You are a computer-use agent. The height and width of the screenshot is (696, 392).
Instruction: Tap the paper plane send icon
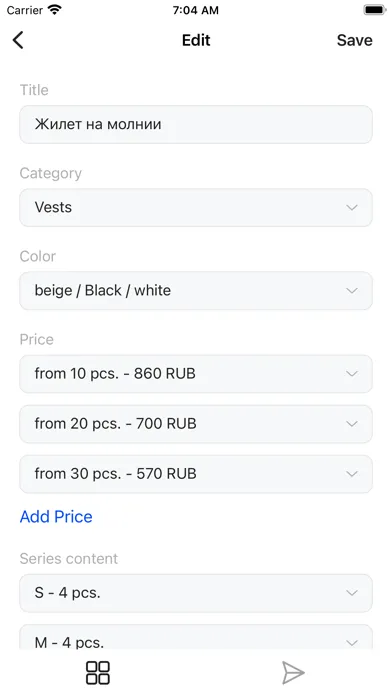[293, 673]
